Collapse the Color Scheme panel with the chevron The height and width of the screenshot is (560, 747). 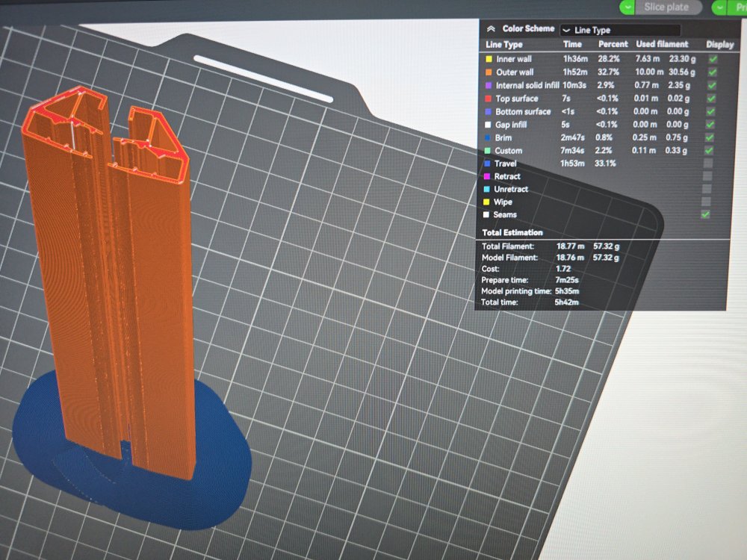[491, 28]
